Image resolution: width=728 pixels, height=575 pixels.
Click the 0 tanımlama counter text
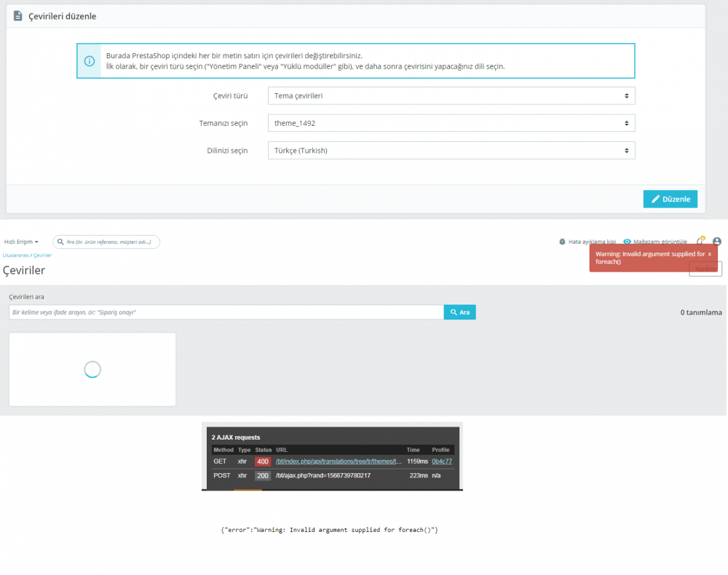click(x=701, y=312)
